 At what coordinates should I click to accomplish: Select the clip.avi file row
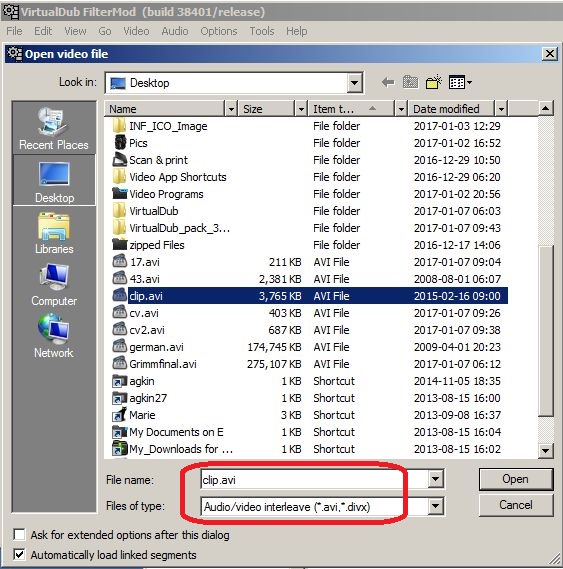[310, 296]
